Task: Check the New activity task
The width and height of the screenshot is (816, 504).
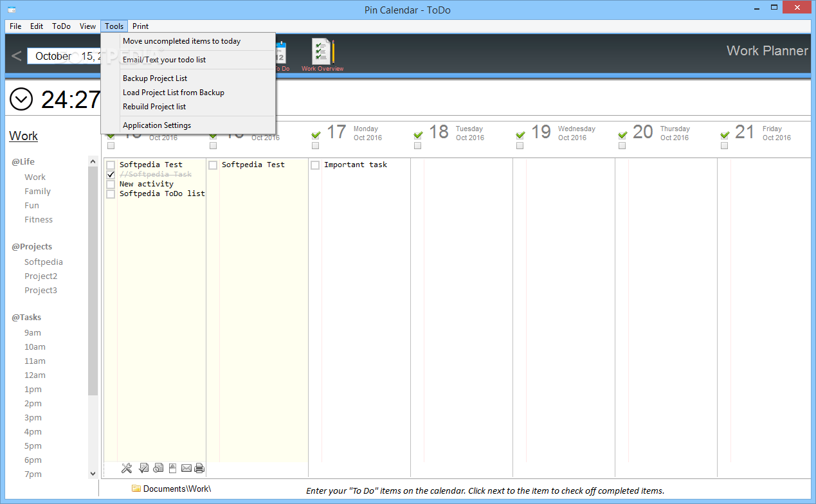Action: click(111, 184)
